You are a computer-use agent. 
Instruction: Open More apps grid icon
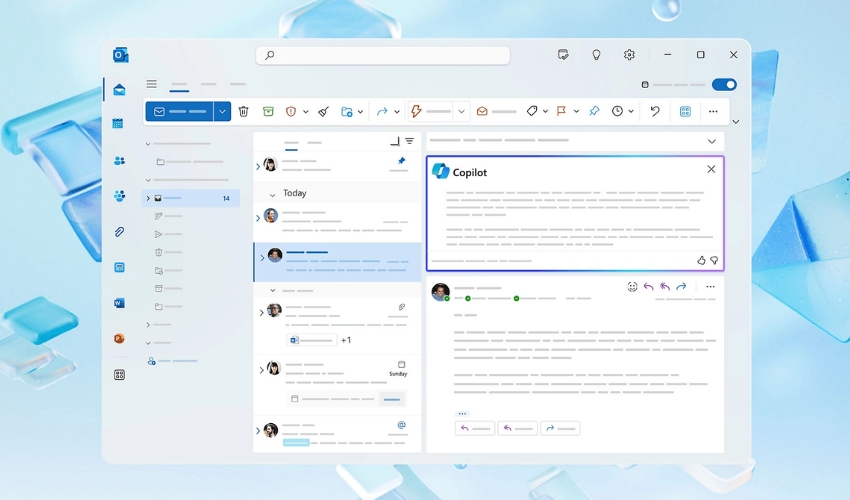(x=119, y=375)
